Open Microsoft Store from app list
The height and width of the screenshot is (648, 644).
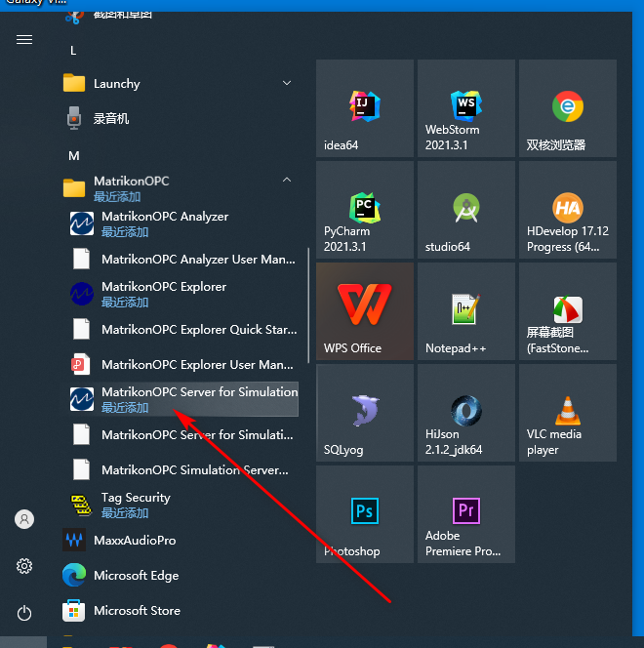click(179, 610)
